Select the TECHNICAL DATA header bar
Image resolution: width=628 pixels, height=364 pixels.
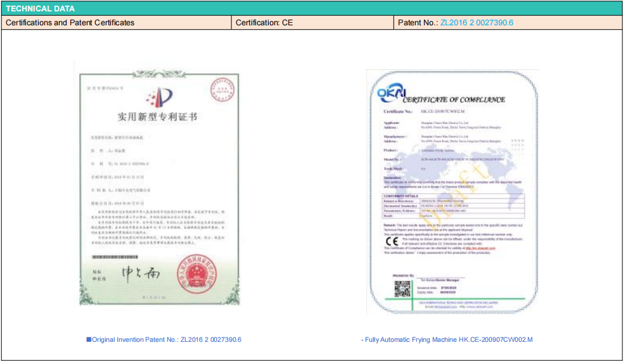(x=314, y=9)
